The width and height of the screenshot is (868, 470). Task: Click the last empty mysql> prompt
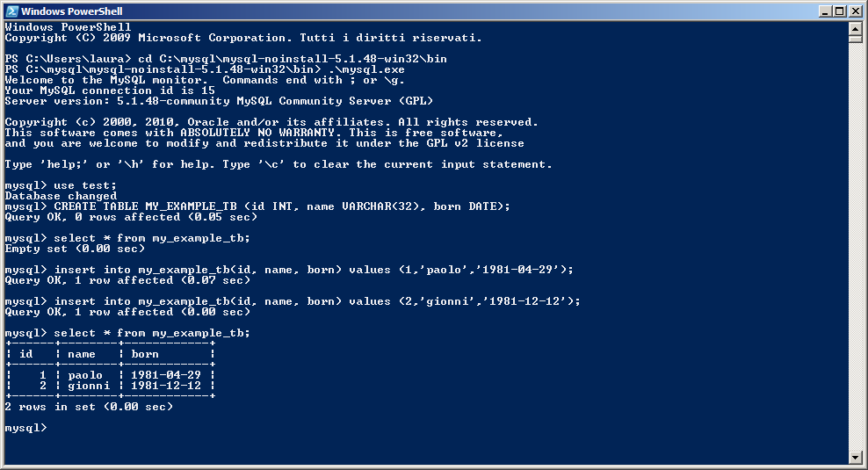click(26, 428)
